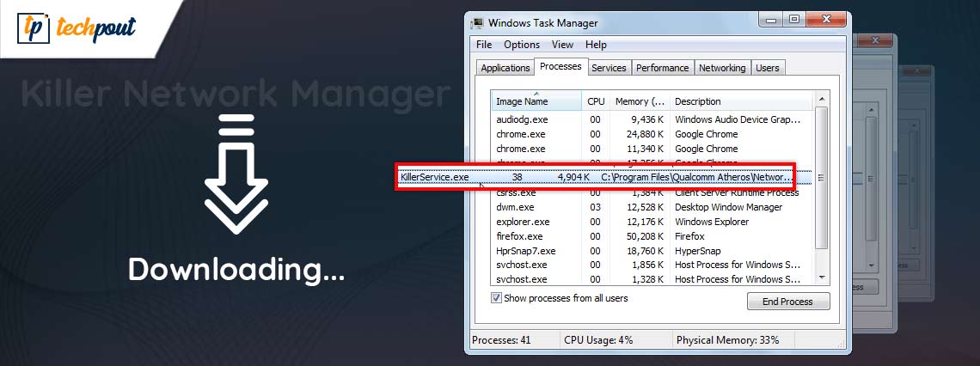Screen dimensions: 980x366
Task: Select the HprSnap7.exe process row
Action: tap(652, 251)
